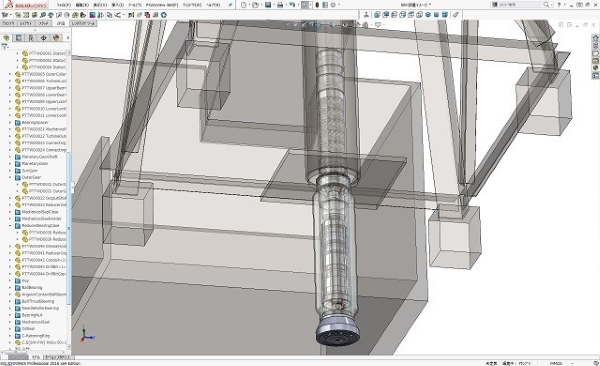The height and width of the screenshot is (366, 600).
Task: Click the measure tool icon in view toolbar
Action: click(455, 15)
